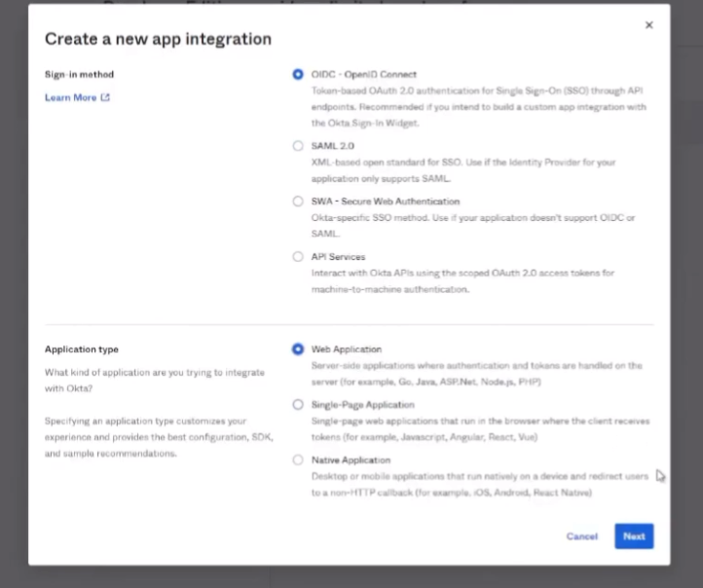Close the Create a new app integration dialog
The width and height of the screenshot is (703, 588).
tap(648, 25)
